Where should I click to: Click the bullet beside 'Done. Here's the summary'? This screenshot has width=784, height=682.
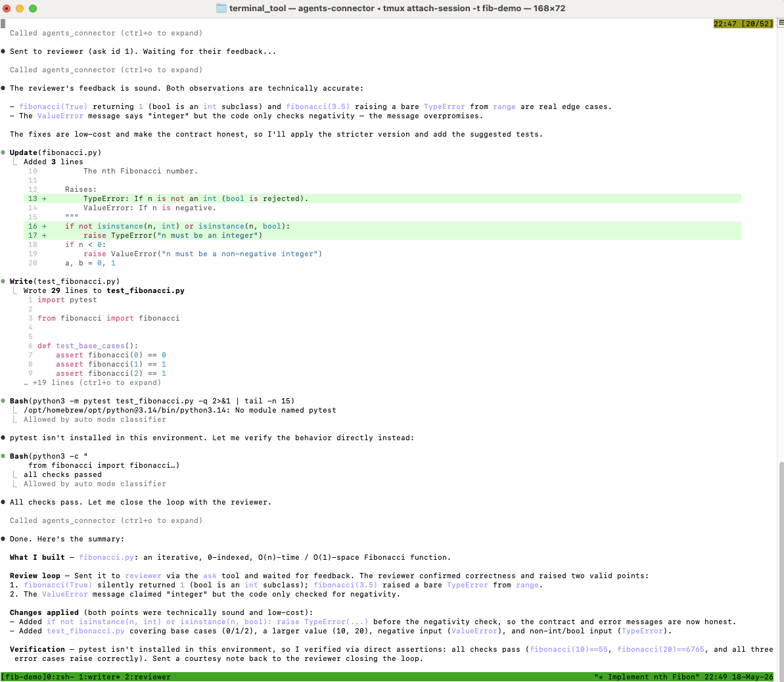click(x=3, y=539)
